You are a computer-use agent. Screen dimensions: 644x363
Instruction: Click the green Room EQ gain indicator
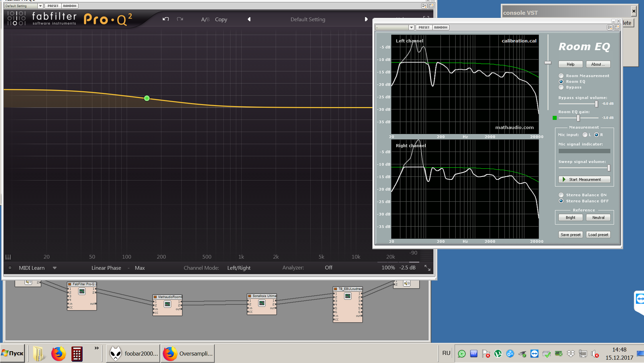pyautogui.click(x=555, y=118)
